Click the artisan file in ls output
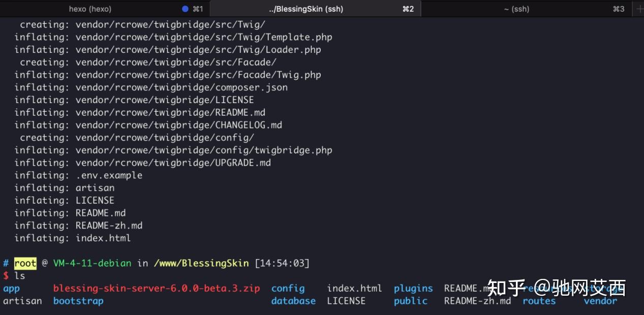 tap(22, 301)
